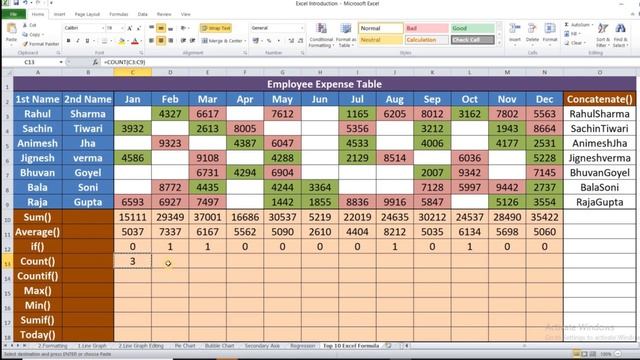640x360 pixels.
Task: Toggle Top Align
Action: pyautogui.click(x=151, y=28)
